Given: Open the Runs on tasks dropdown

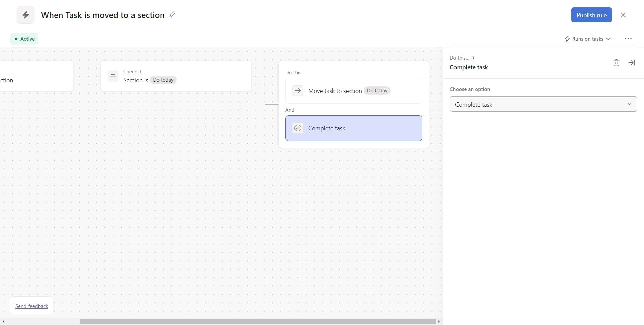Looking at the screenshot, I should point(588,39).
